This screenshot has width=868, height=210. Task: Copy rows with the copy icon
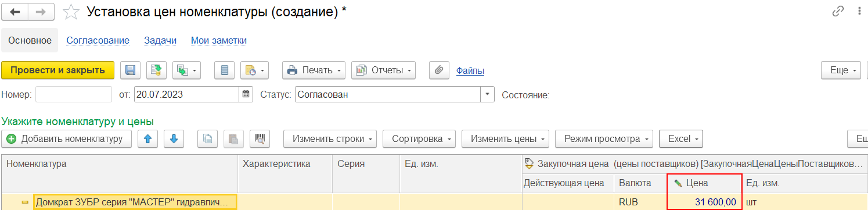pos(208,139)
